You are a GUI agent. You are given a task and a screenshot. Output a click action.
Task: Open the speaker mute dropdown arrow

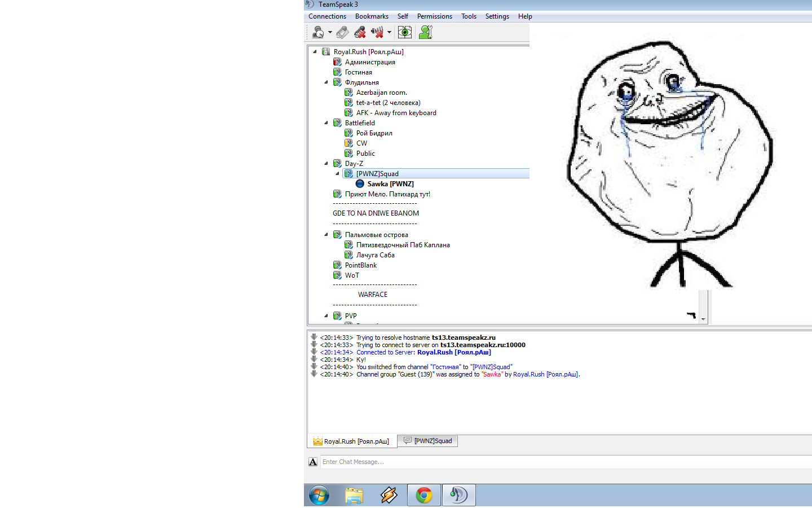point(389,32)
